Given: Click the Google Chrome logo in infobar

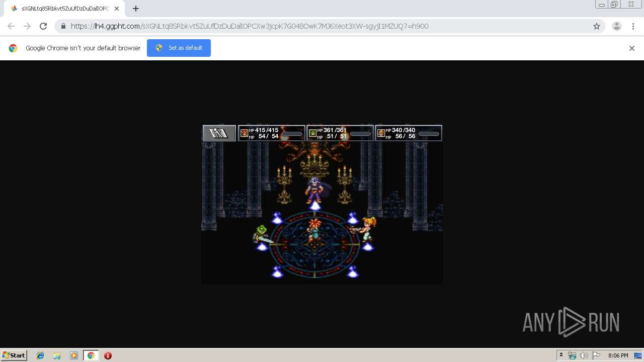Looking at the screenshot, I should (13, 48).
